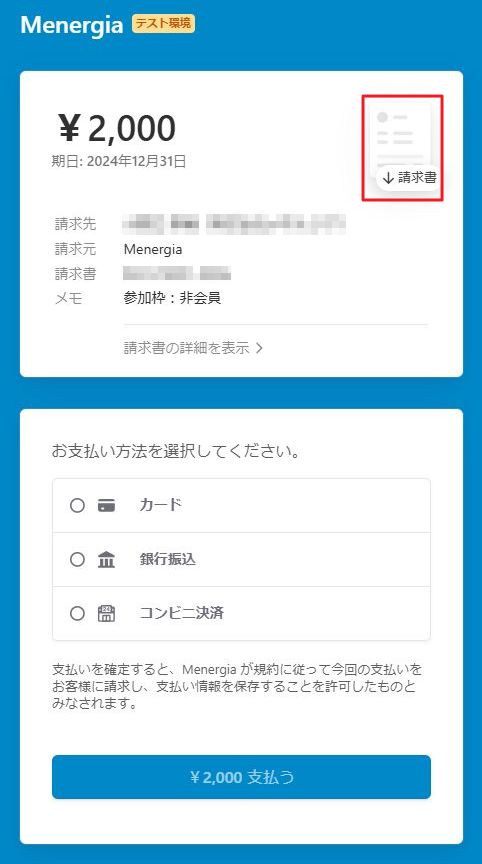The width and height of the screenshot is (482, 864).
Task: Select the コンビニ決済 radio button
Action: click(x=77, y=613)
